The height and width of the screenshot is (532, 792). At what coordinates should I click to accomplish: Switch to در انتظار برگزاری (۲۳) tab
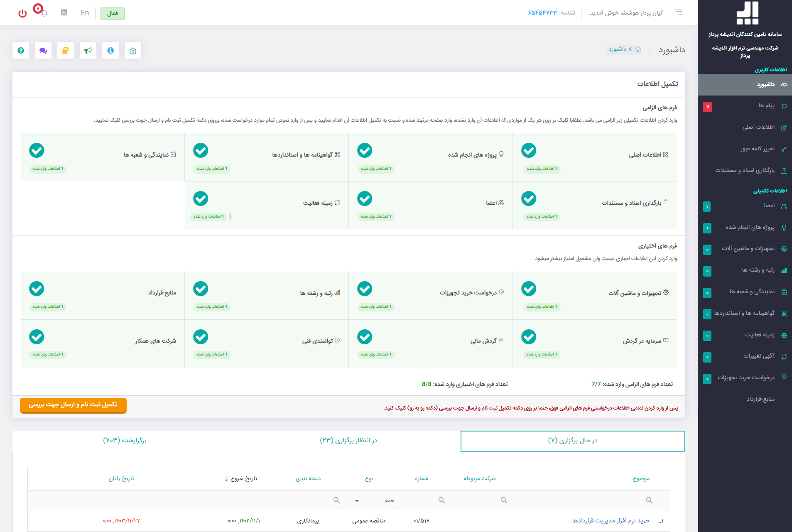348,441
